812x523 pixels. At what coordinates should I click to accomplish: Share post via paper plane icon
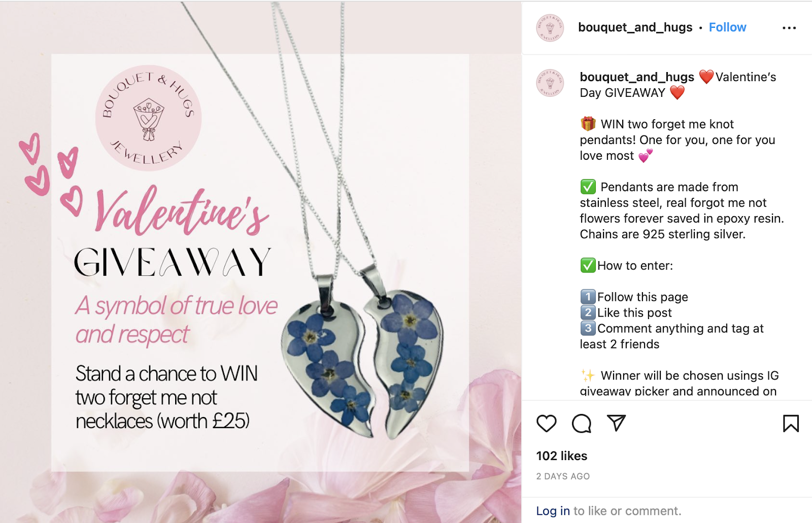[616, 423]
